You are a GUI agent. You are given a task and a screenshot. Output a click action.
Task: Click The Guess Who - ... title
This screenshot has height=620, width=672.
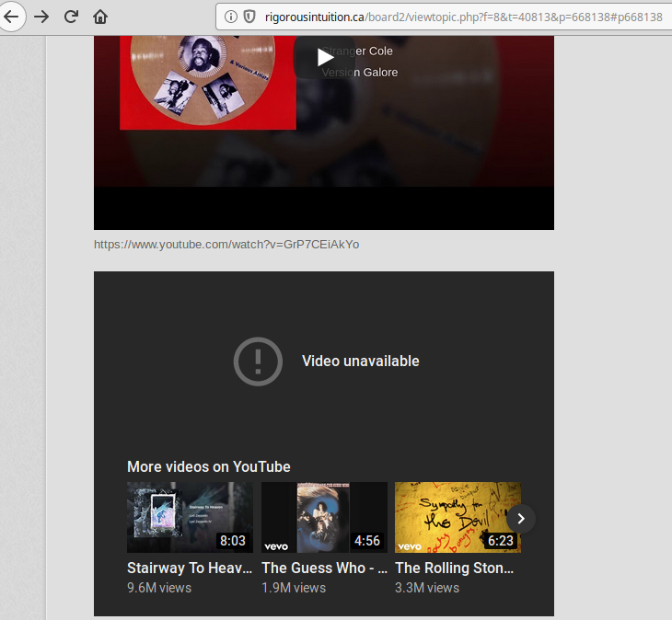click(324, 568)
